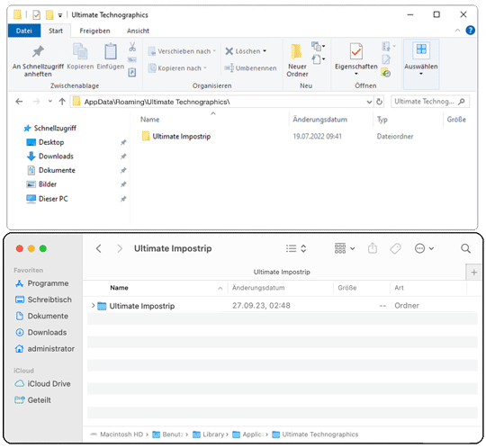This screenshot has width=486, height=448.
Task: Open Downloads in Finder sidebar
Action: click(40, 333)
